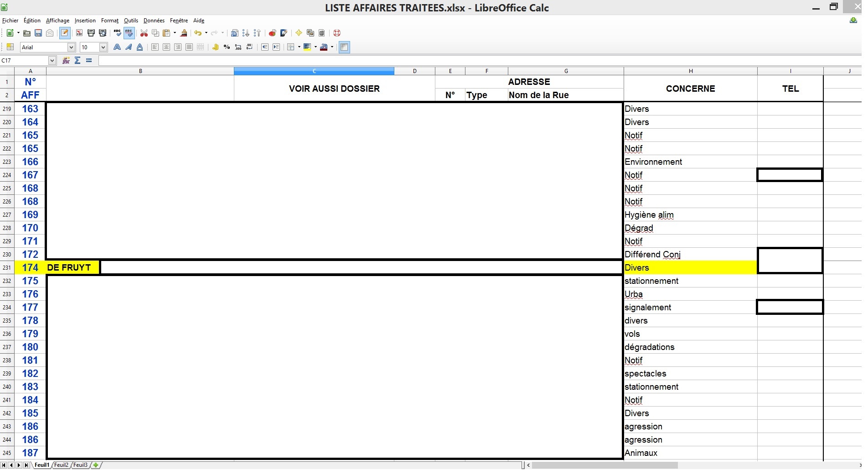Open the Function Wizard
The width and height of the screenshot is (868, 470).
pos(66,61)
